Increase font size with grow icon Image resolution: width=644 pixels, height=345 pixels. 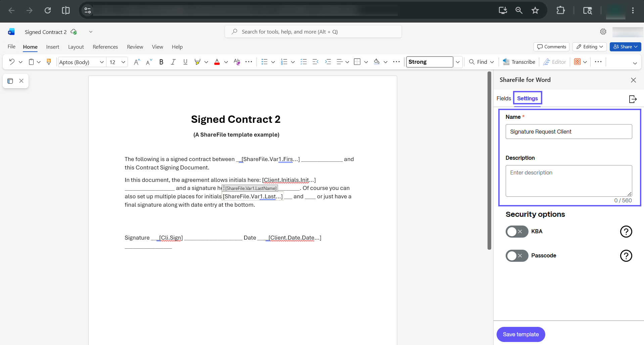point(137,62)
